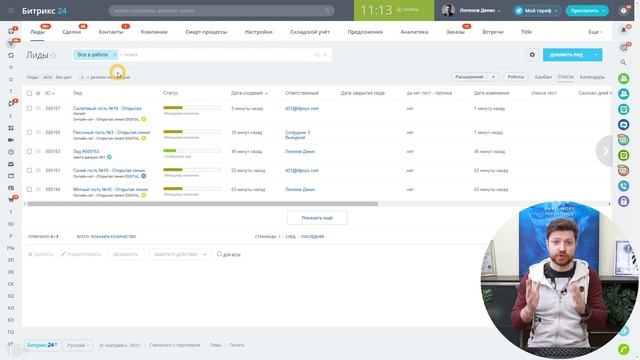Viewport: 640px width, 360px height.
Task: Open the user name dropdown in top bar
Action: pyautogui.click(x=480, y=11)
